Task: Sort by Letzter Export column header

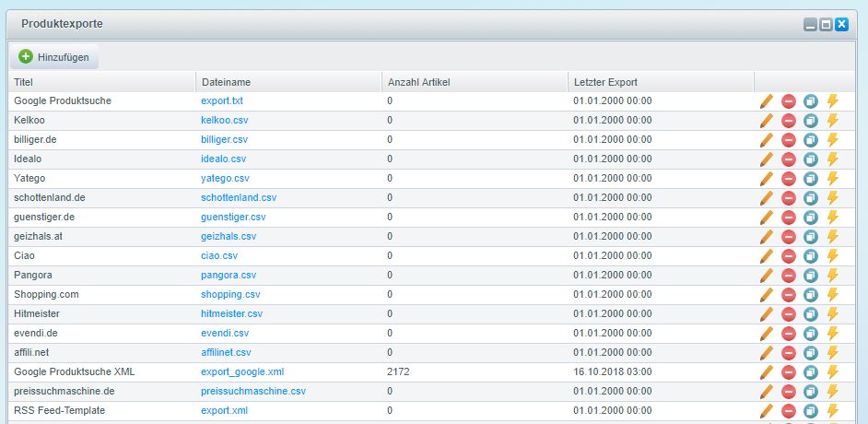Action: (x=661, y=82)
